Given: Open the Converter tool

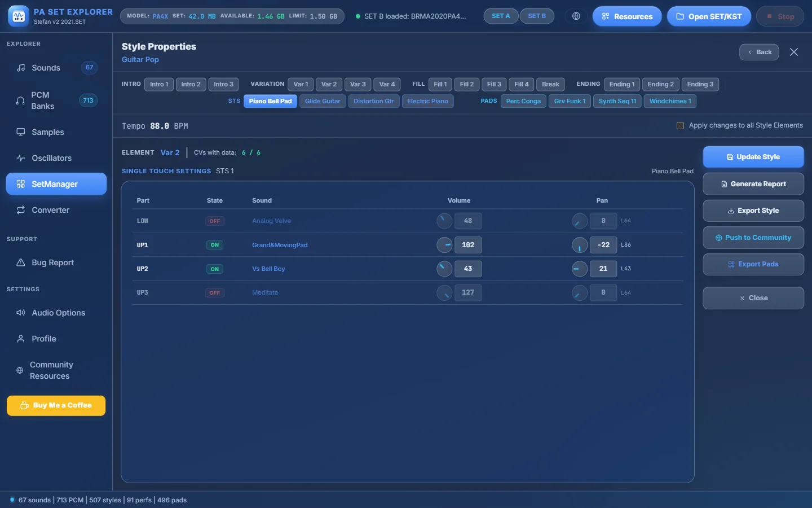Looking at the screenshot, I should [56, 210].
